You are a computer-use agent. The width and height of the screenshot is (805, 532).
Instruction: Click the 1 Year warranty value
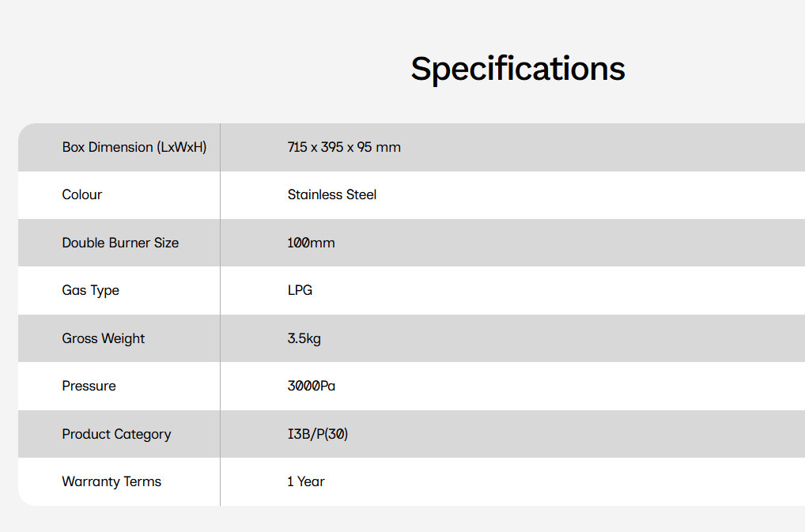[306, 481]
